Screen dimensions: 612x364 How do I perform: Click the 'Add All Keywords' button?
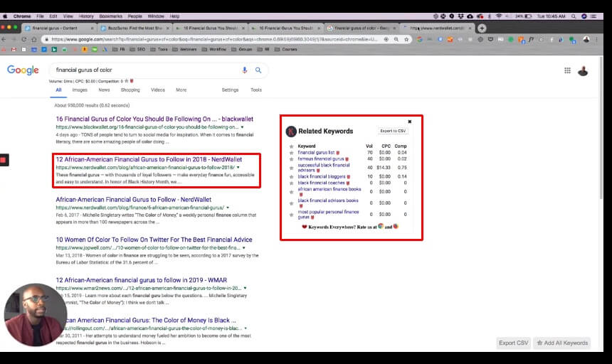coord(562,343)
